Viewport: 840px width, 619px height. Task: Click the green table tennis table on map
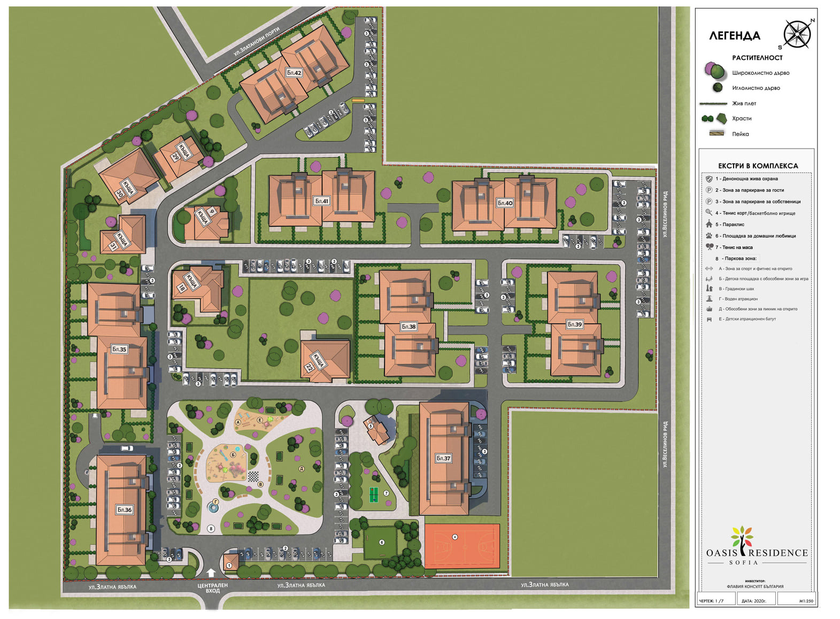click(374, 494)
